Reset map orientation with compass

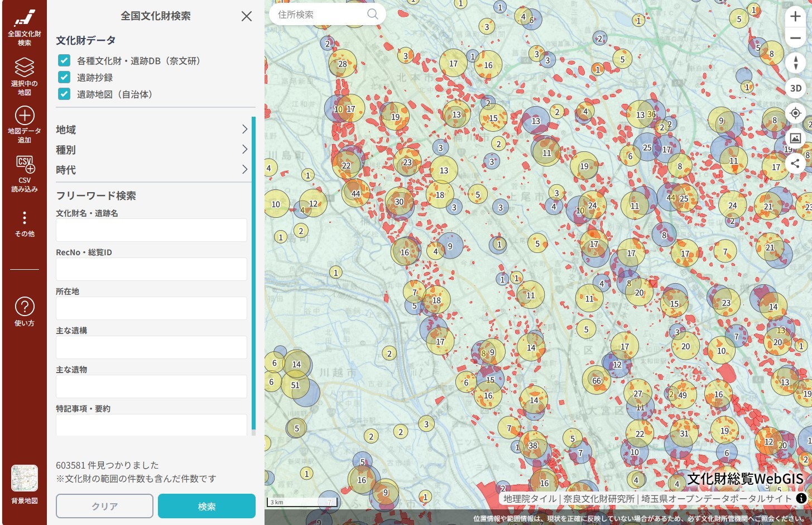795,63
